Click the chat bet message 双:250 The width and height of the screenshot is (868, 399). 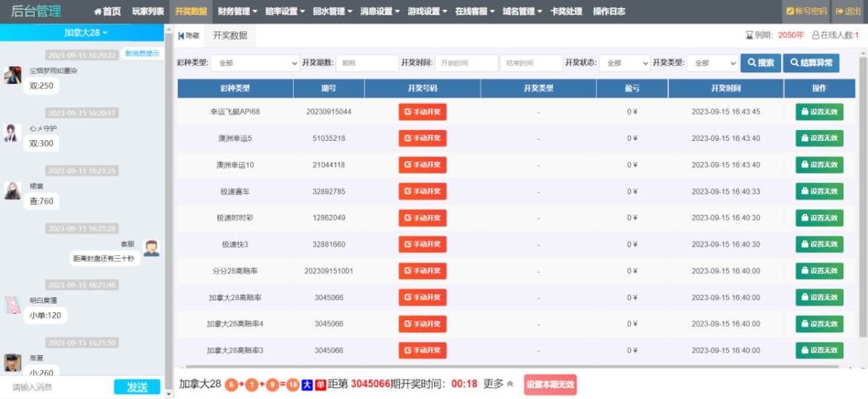point(41,85)
